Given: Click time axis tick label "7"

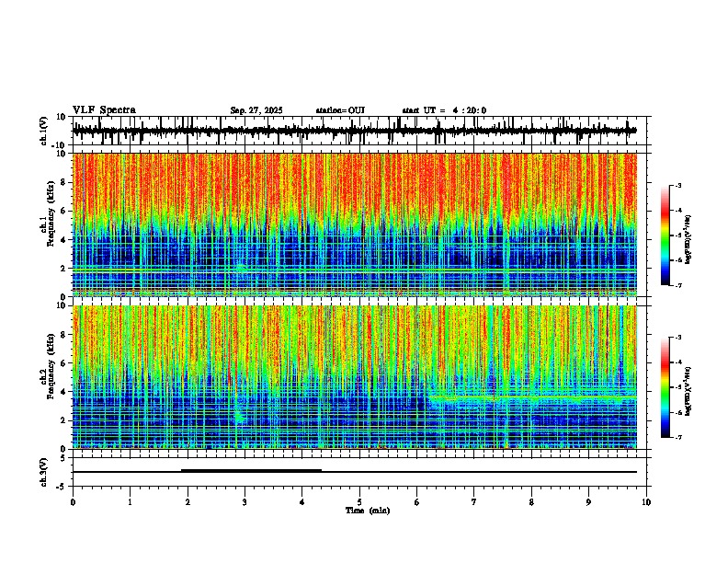Looking at the screenshot, I should [474, 502].
